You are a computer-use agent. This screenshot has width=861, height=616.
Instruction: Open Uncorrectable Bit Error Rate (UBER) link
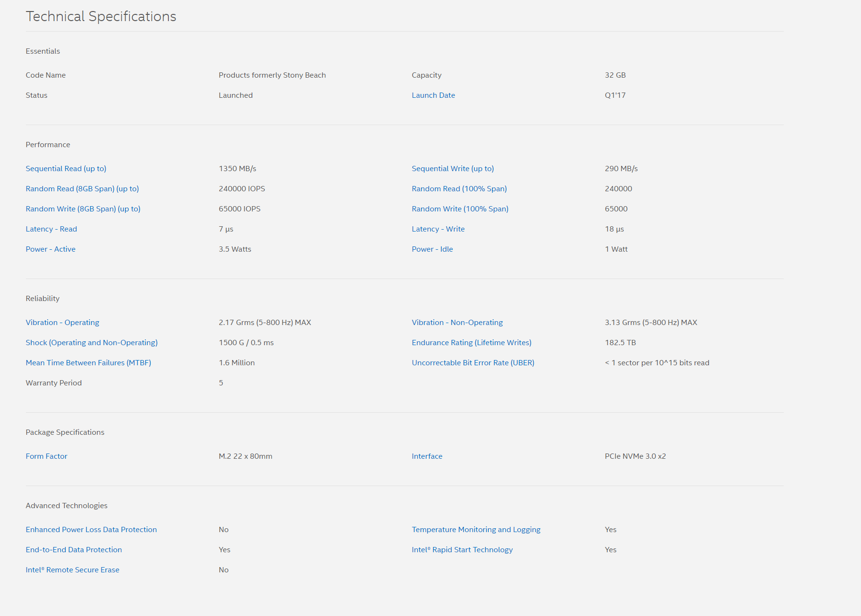[x=473, y=363]
